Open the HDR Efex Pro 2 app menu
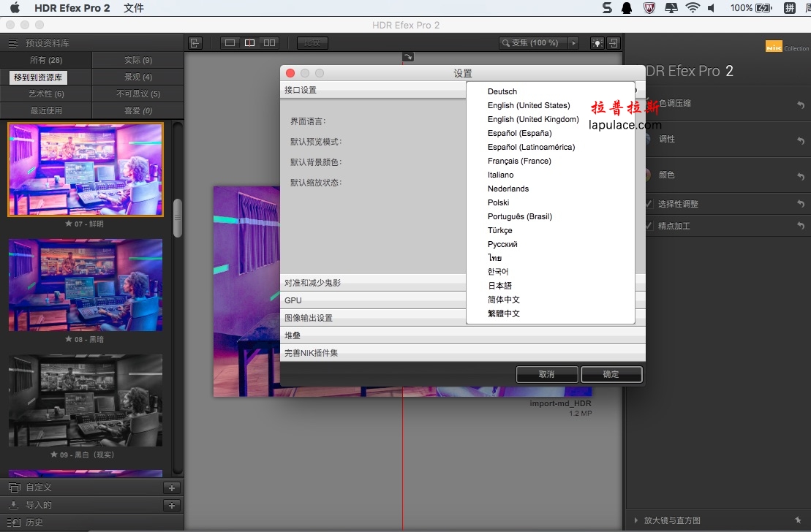Viewport: 811px width, 532px height. (x=72, y=8)
